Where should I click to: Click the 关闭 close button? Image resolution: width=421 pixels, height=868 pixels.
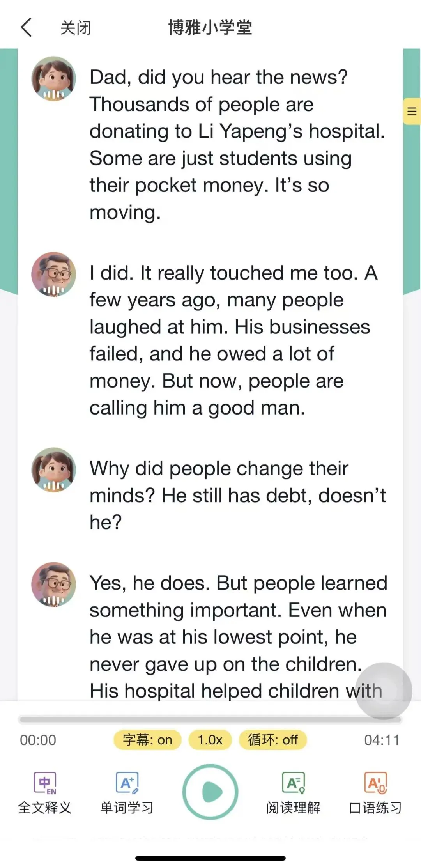tap(76, 28)
